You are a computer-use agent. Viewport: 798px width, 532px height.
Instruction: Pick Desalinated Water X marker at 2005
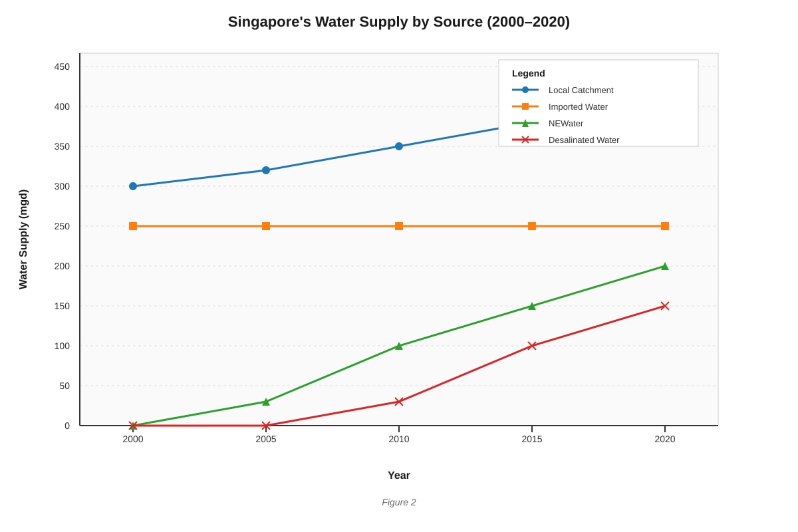266,426
